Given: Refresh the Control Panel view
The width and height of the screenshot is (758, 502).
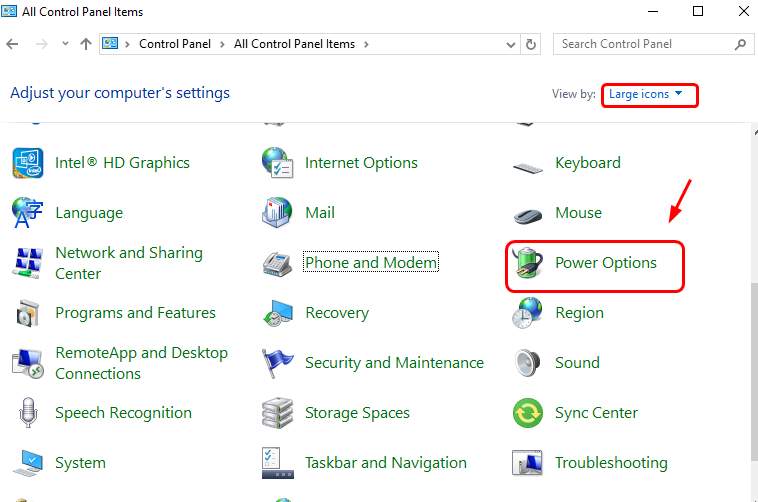Looking at the screenshot, I should click(531, 44).
